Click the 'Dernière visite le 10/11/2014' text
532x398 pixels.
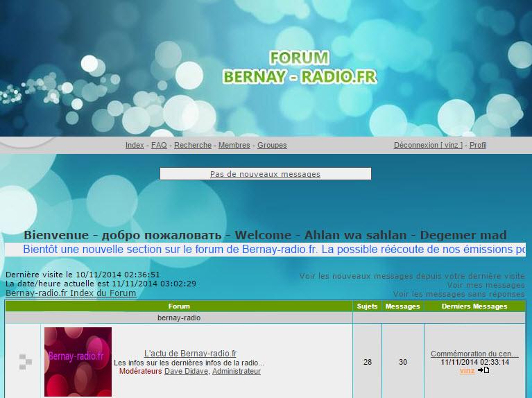[x=83, y=275]
